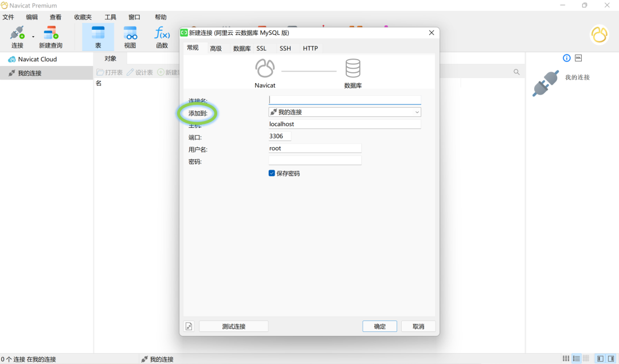Open the 工具 menu

110,17
